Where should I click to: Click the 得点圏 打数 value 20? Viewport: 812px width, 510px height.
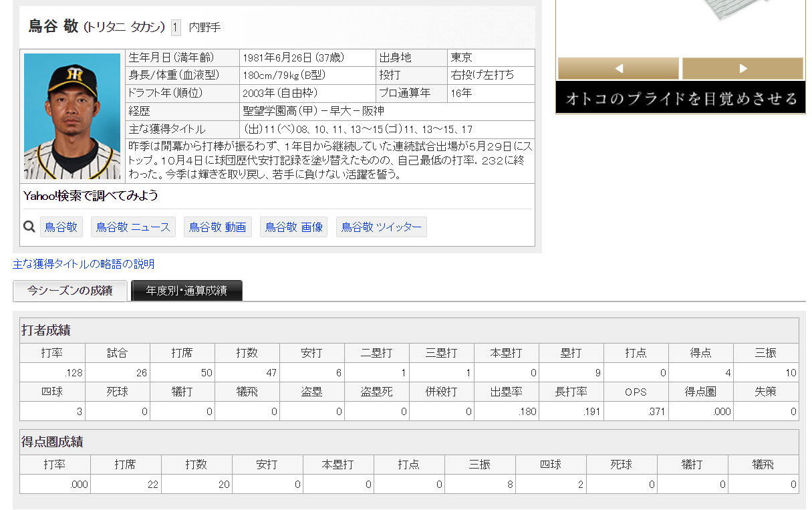point(196,485)
